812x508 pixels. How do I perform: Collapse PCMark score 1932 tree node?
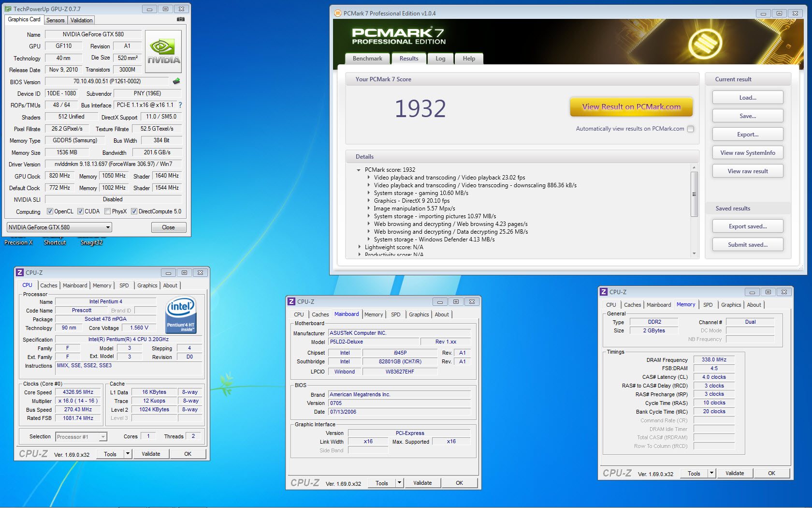[359, 170]
